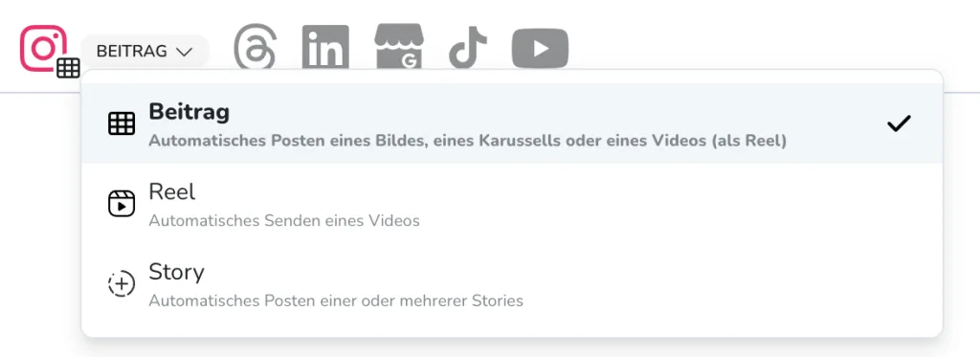Click the checkmark on the Beitrag option
This screenshot has height=357, width=980.
click(899, 123)
